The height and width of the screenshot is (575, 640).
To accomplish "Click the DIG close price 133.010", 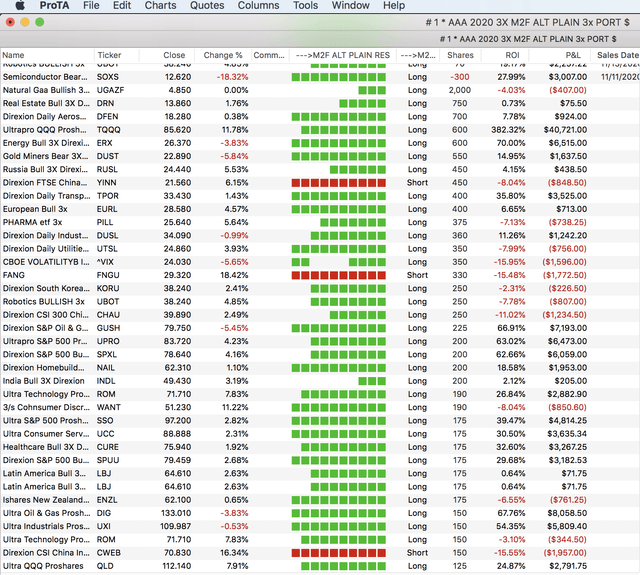I will [x=176, y=513].
